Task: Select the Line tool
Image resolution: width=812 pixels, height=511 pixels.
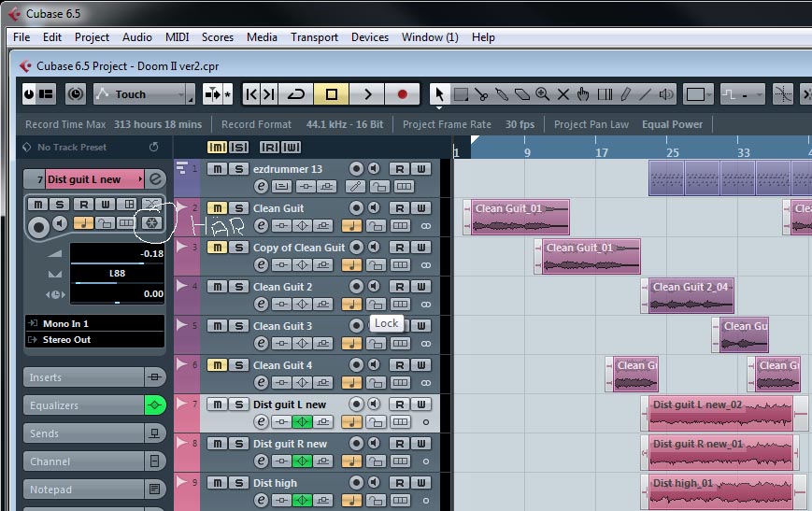Action: [x=646, y=94]
